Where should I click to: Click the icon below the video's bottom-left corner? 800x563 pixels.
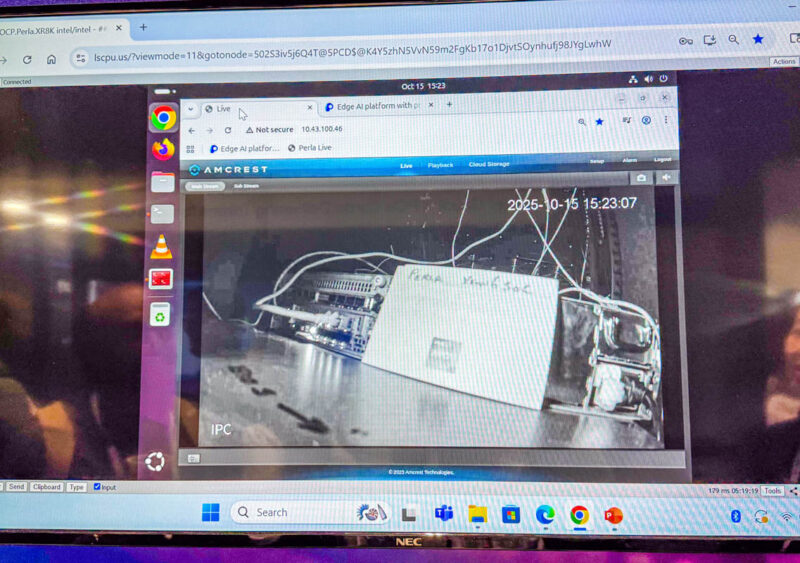[x=193, y=458]
